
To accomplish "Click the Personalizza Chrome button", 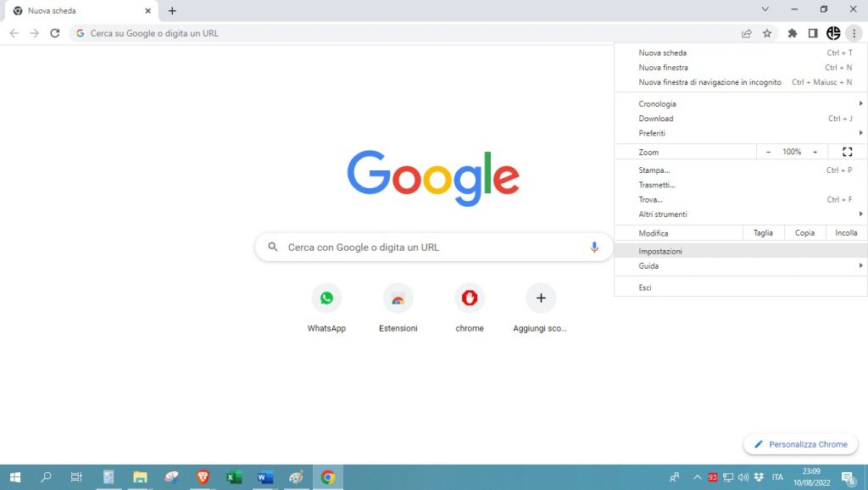I will tap(800, 443).
